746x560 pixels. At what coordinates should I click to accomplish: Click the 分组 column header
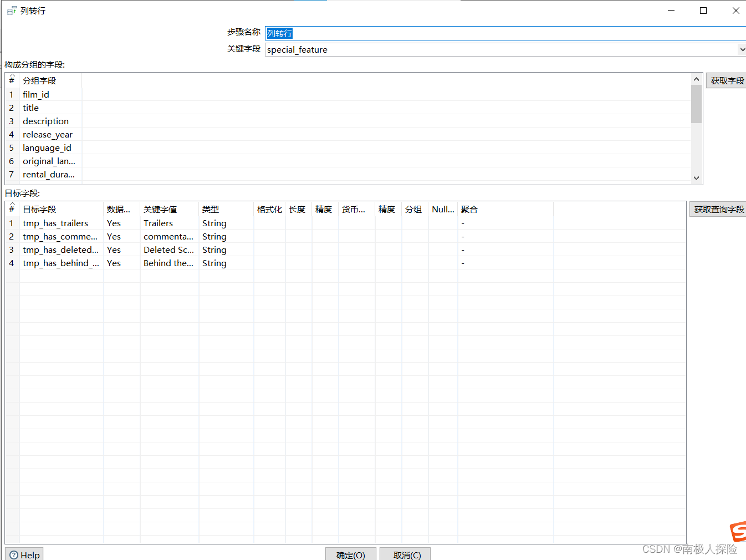pyautogui.click(x=415, y=210)
